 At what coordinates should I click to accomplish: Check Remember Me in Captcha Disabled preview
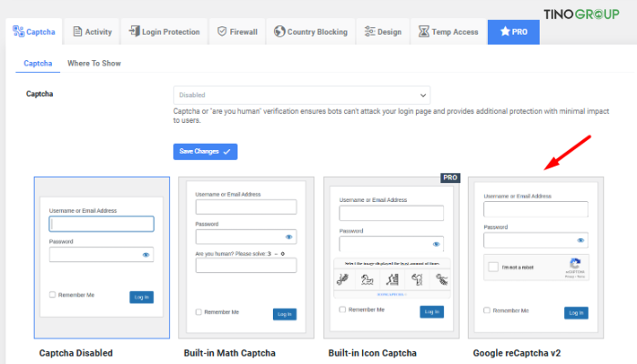click(53, 295)
